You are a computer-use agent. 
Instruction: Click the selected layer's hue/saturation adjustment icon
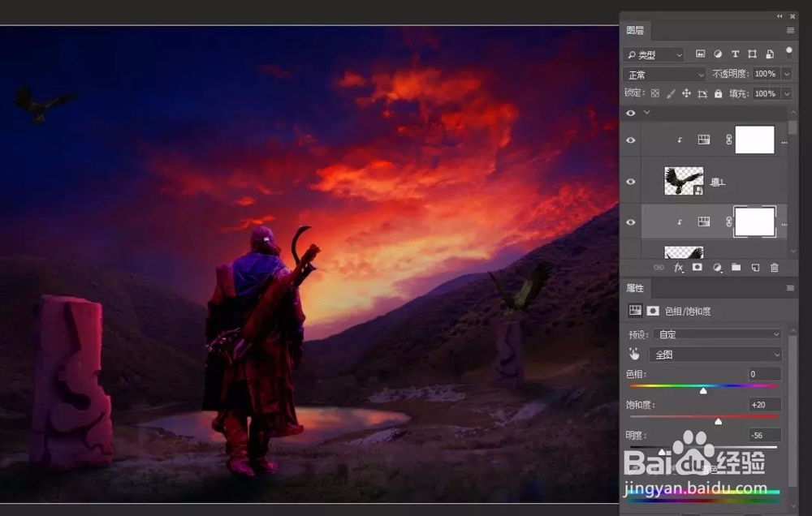click(704, 222)
